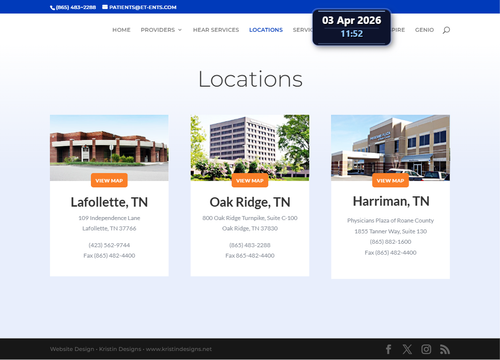Click Oak Ridge Fax 865-482-4400
The height and width of the screenshot is (360, 500).
coord(250,256)
